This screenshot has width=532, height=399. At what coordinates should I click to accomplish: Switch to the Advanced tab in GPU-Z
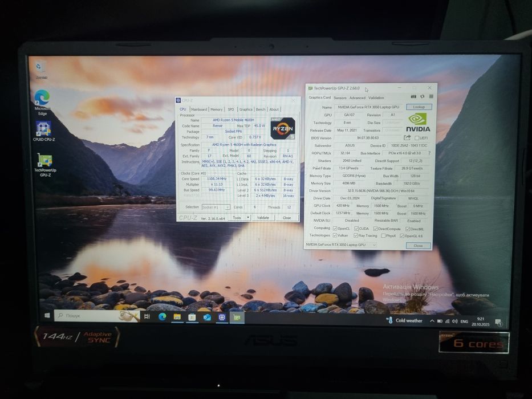pos(358,97)
